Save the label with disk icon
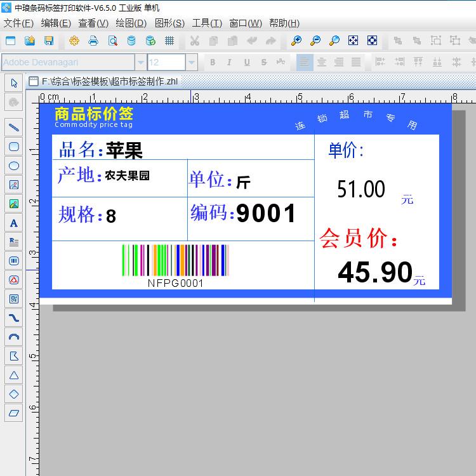The height and width of the screenshot is (476, 476). pos(49,41)
